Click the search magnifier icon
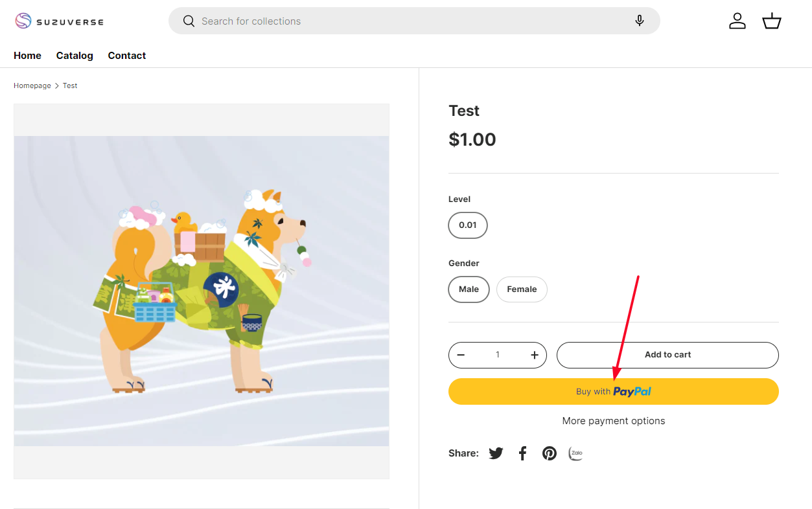 [189, 21]
